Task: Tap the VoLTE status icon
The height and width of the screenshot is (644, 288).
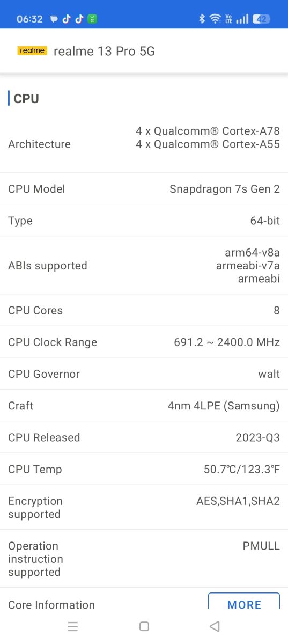Action: tap(229, 19)
